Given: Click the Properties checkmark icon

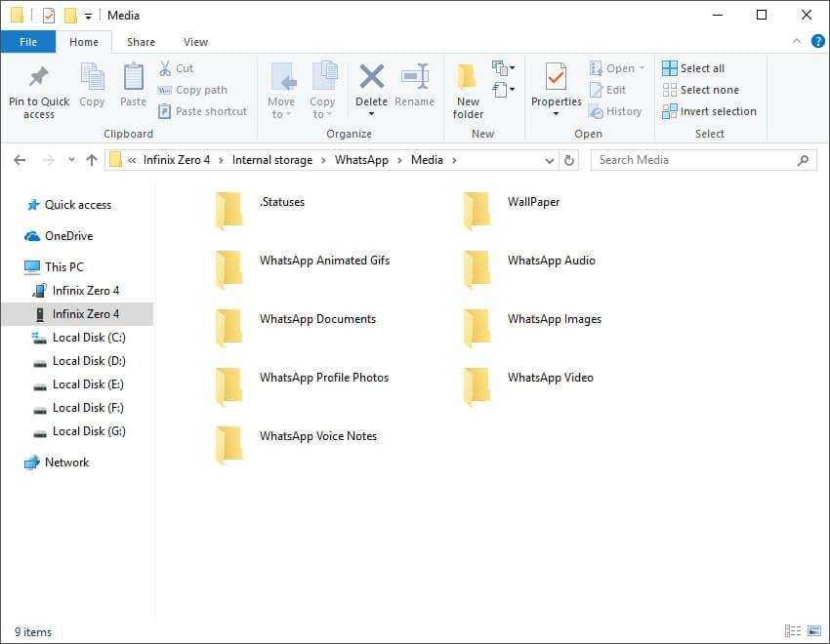Looking at the screenshot, I should tap(556, 76).
